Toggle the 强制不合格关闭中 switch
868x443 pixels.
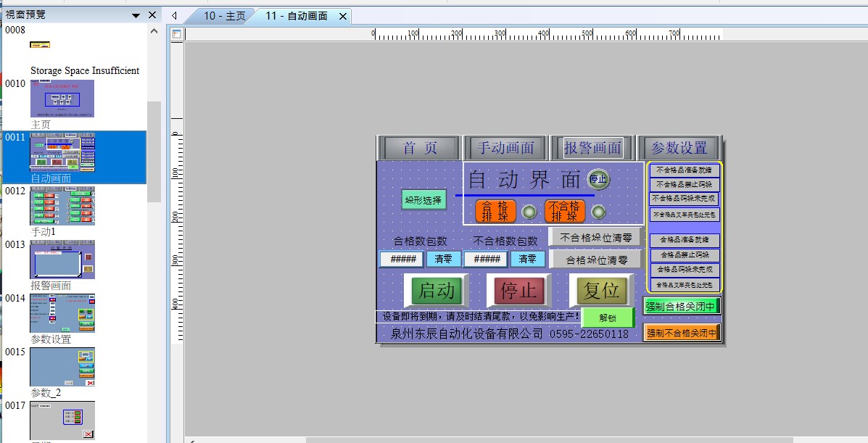pos(682,333)
